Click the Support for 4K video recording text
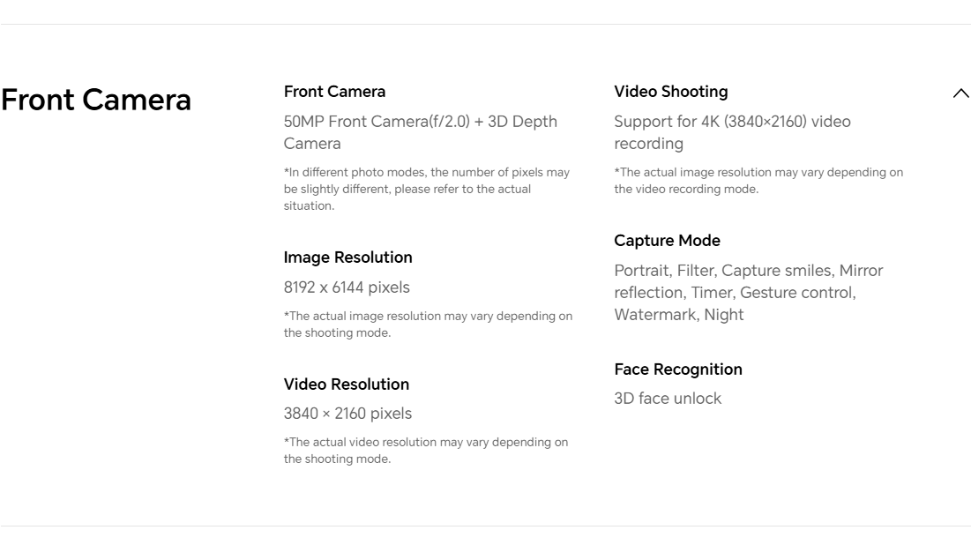Viewport: 971px width, 560px height. (732, 132)
